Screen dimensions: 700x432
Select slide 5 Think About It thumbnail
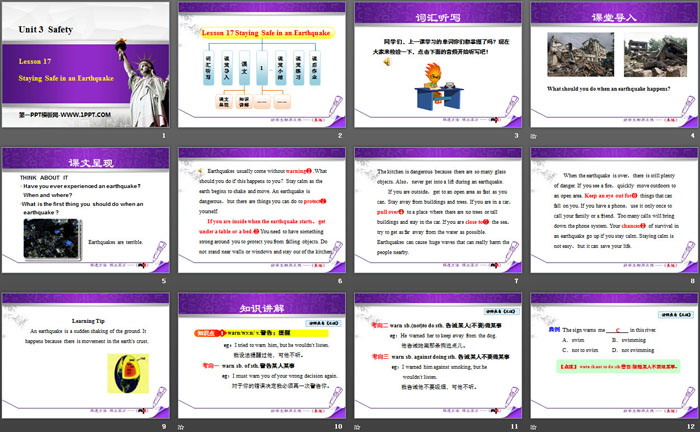point(86,210)
